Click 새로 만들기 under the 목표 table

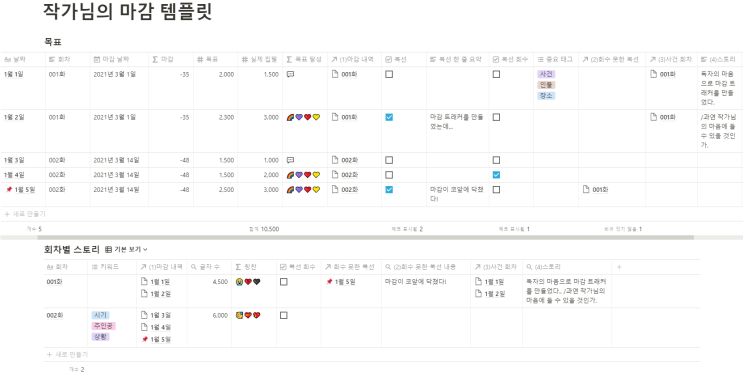25,214
